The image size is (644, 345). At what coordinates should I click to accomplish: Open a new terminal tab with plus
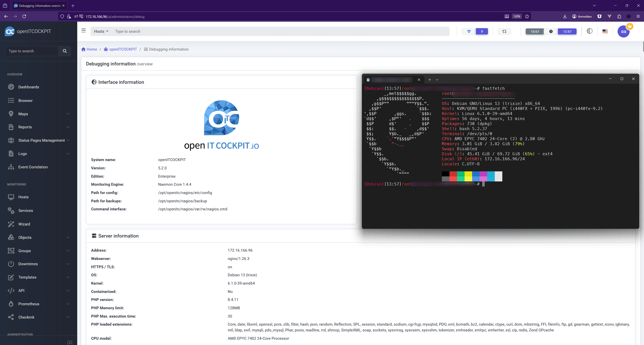click(x=430, y=80)
